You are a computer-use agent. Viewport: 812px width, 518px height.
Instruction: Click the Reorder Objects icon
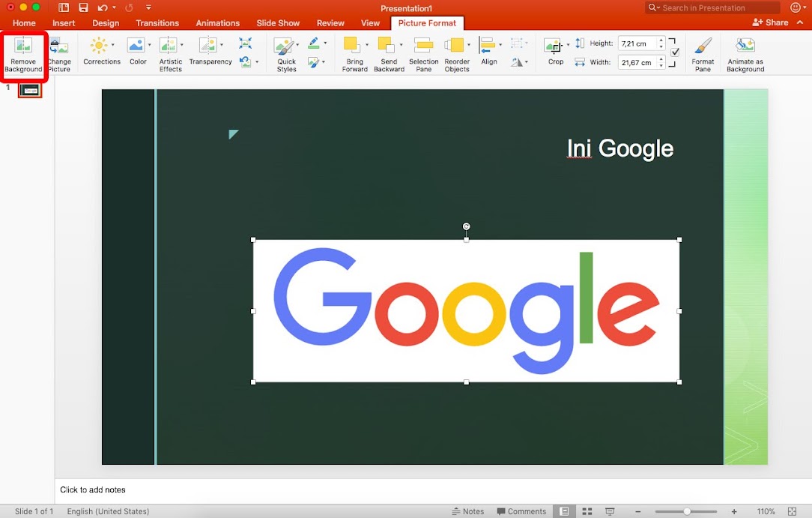coord(454,46)
